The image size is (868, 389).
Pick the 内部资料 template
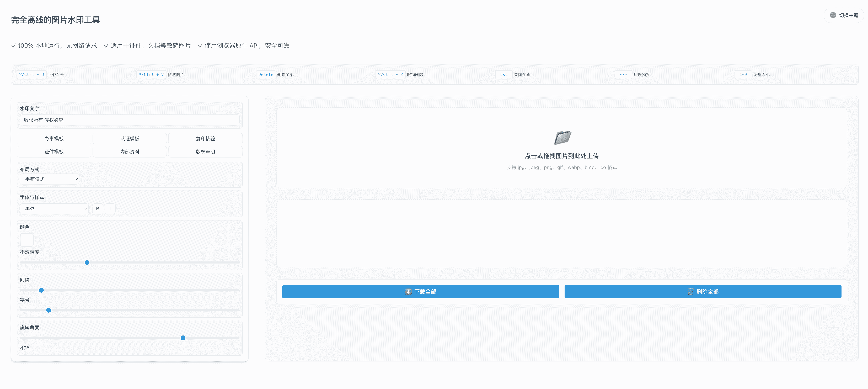click(130, 152)
